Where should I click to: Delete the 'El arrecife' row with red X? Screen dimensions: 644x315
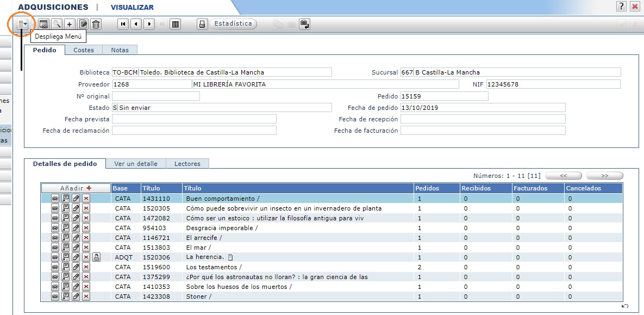(86, 238)
